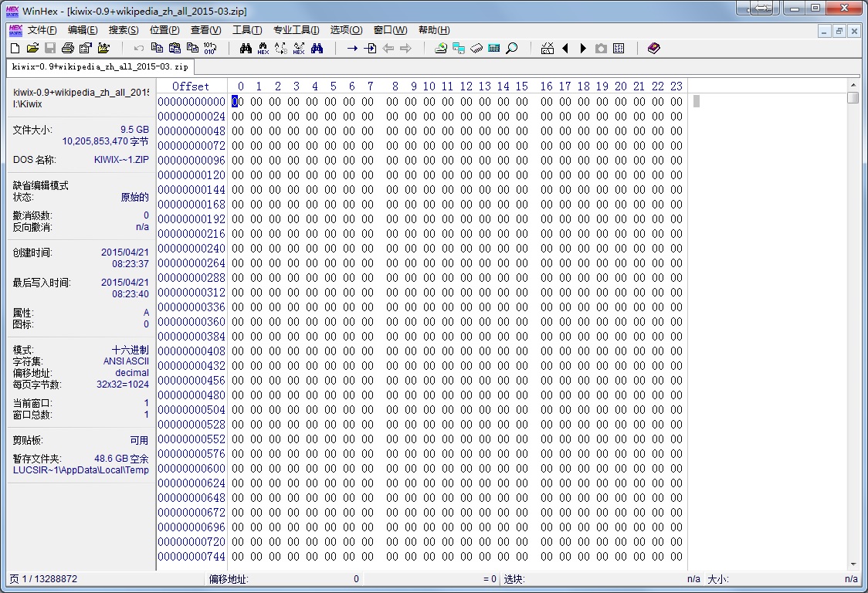Open the 搜索(S) menu

[124, 30]
